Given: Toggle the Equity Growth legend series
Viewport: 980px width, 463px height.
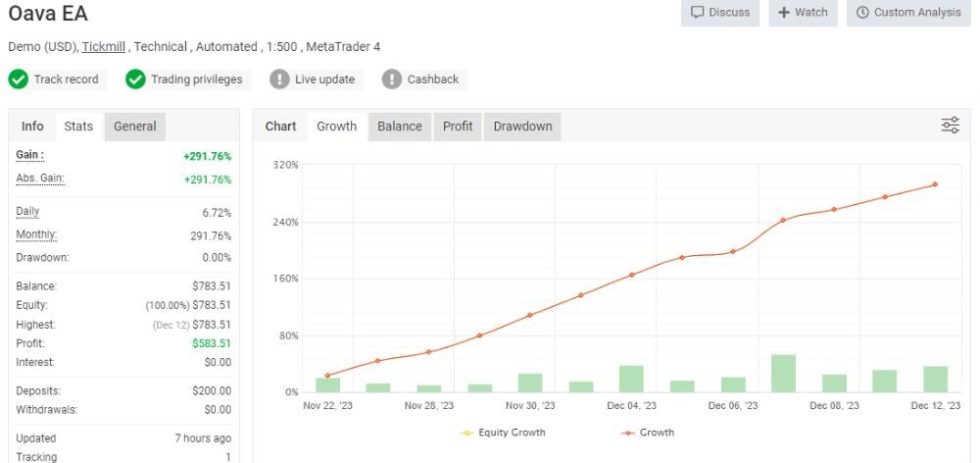Looking at the screenshot, I should [503, 433].
